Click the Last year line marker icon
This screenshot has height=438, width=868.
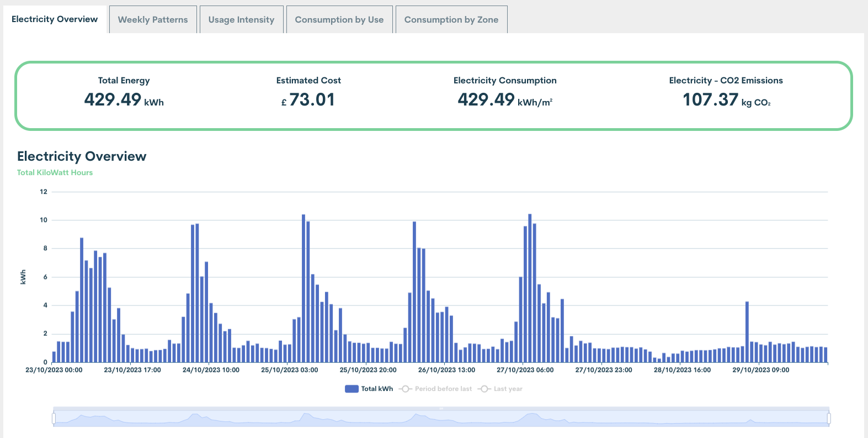pos(484,389)
